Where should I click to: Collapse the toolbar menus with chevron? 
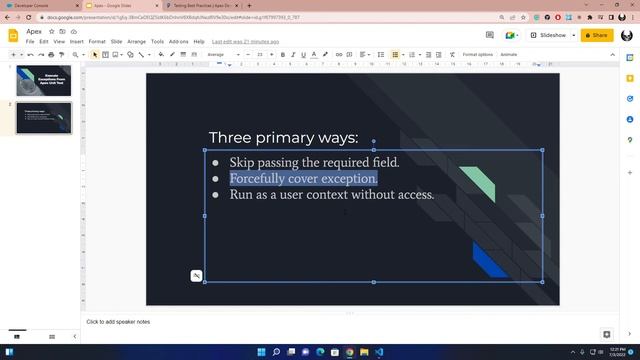coord(612,55)
